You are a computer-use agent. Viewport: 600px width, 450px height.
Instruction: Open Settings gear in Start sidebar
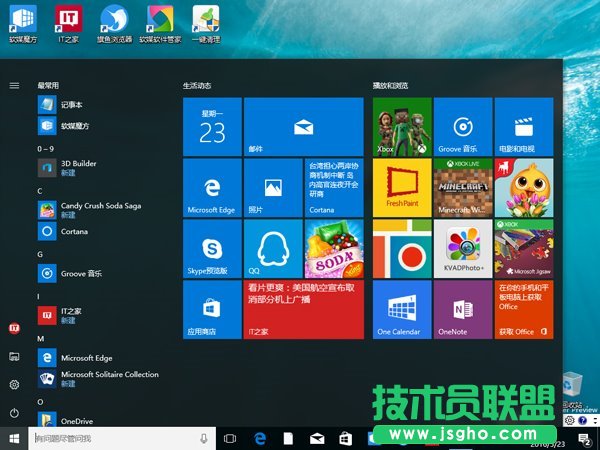(x=14, y=385)
